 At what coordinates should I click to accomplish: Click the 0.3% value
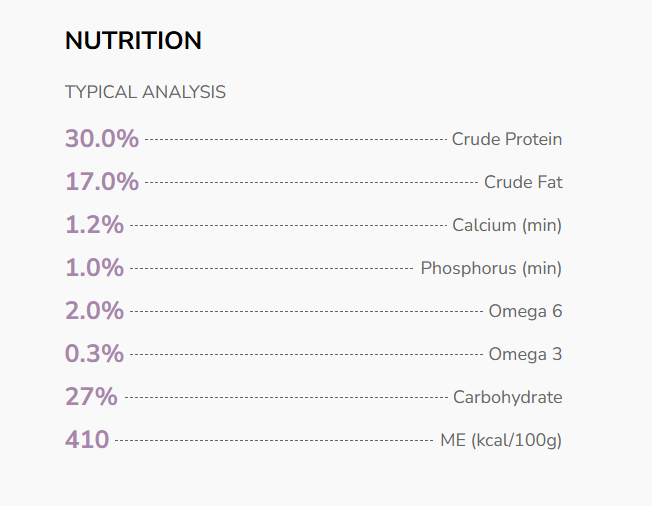94,354
